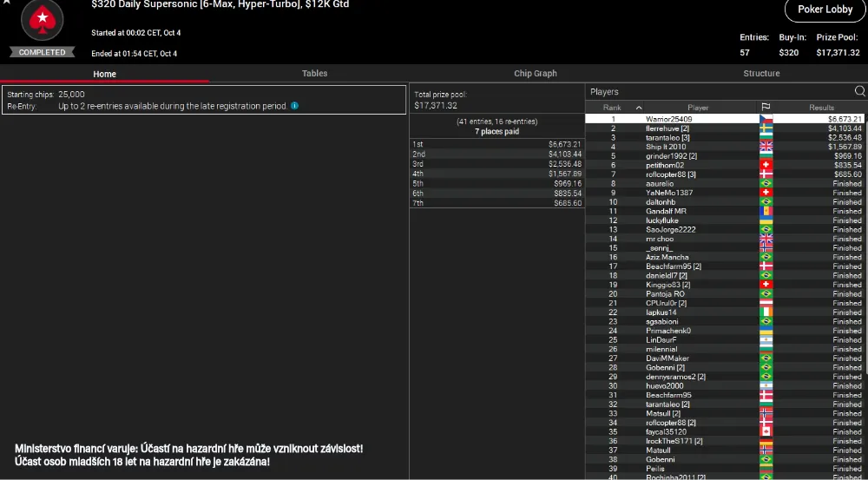Click the Czech flag beside Warrior25409
This screenshot has height=480, width=868.
[x=766, y=119]
